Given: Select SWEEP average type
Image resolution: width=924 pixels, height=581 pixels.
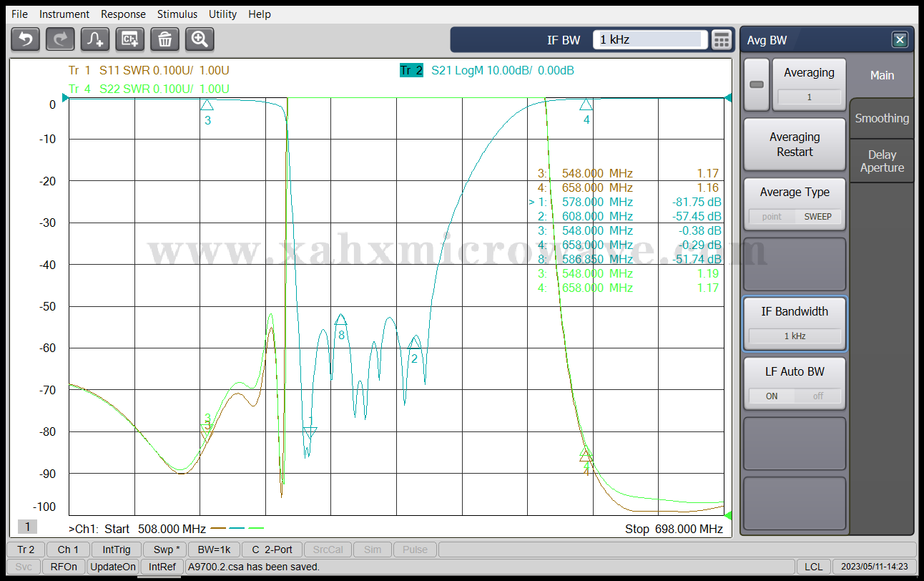Looking at the screenshot, I should [817, 216].
